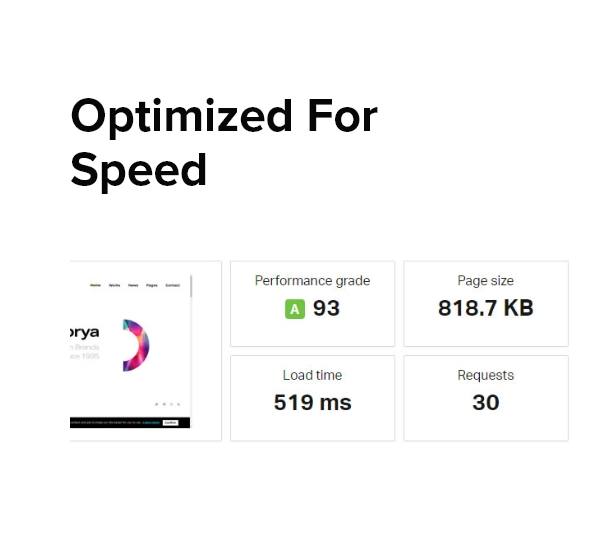The width and height of the screenshot is (616, 549).
Task: Select the News nav item in the preview
Action: (133, 285)
